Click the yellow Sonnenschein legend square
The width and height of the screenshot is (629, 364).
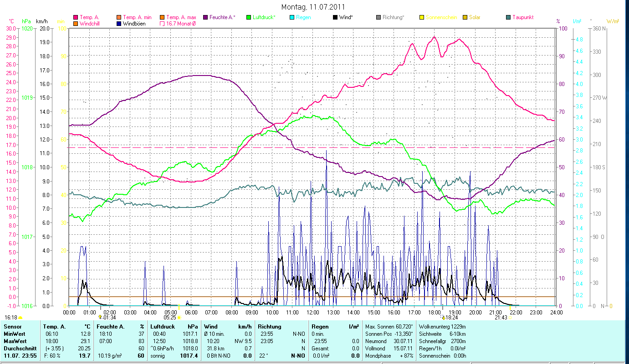(422, 17)
